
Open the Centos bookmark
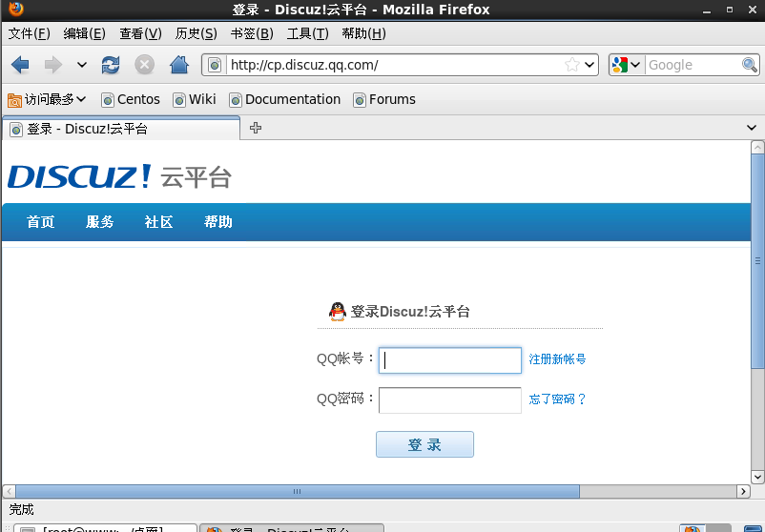click(x=131, y=99)
